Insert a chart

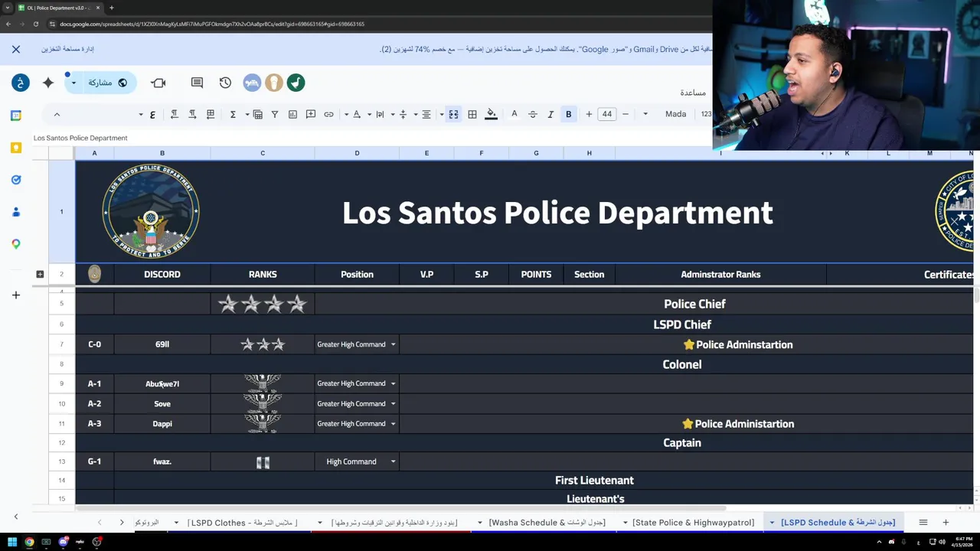pos(292,114)
